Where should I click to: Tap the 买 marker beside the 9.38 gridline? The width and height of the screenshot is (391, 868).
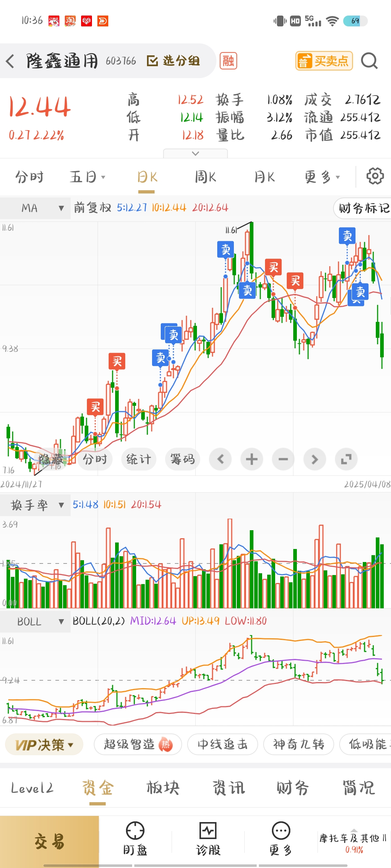pyautogui.click(x=117, y=361)
